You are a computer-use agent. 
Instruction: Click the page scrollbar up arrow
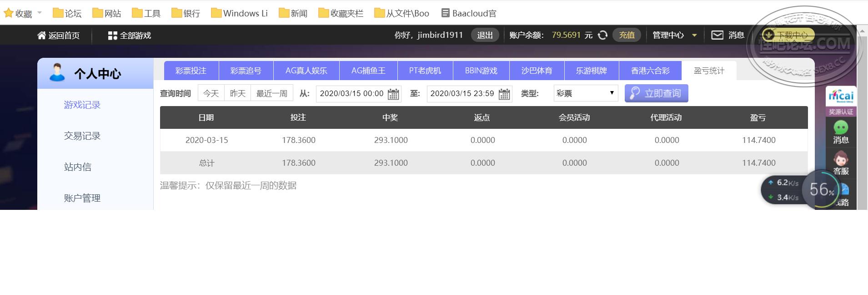[x=862, y=31]
